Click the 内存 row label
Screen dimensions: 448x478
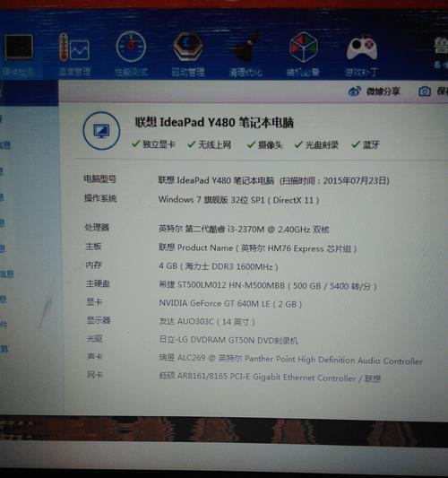(x=93, y=265)
